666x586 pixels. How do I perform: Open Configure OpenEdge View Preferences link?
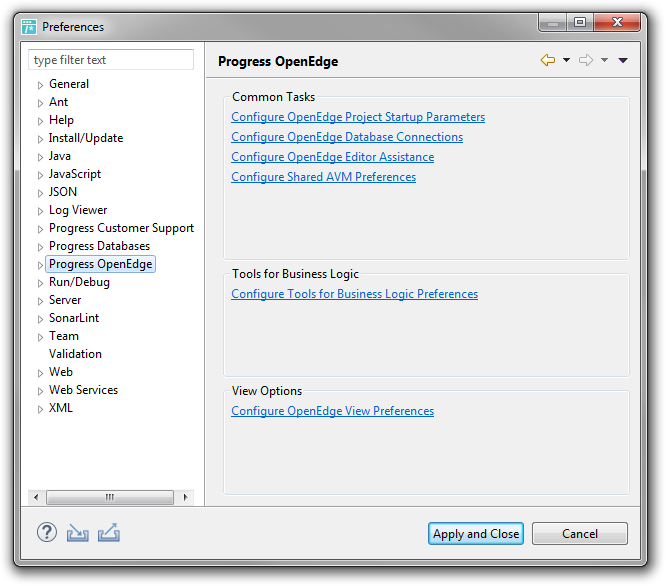[333, 411]
